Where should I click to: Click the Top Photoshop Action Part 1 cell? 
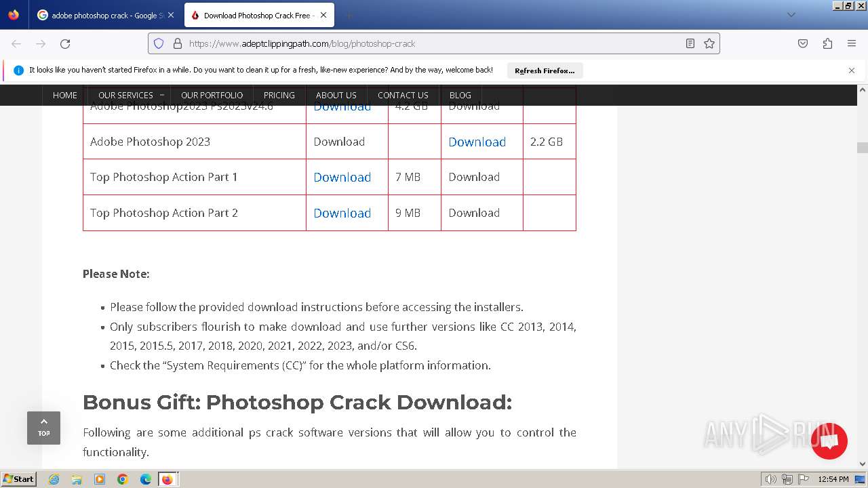(195, 177)
